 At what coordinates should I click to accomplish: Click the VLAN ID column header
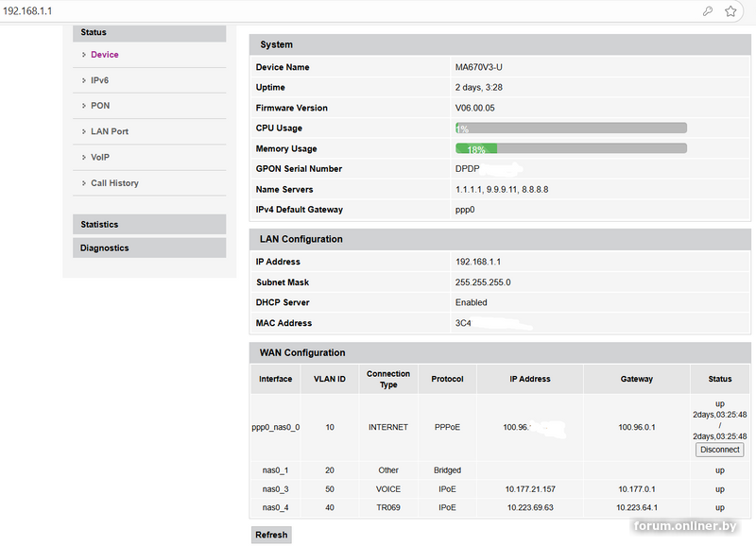coord(330,379)
